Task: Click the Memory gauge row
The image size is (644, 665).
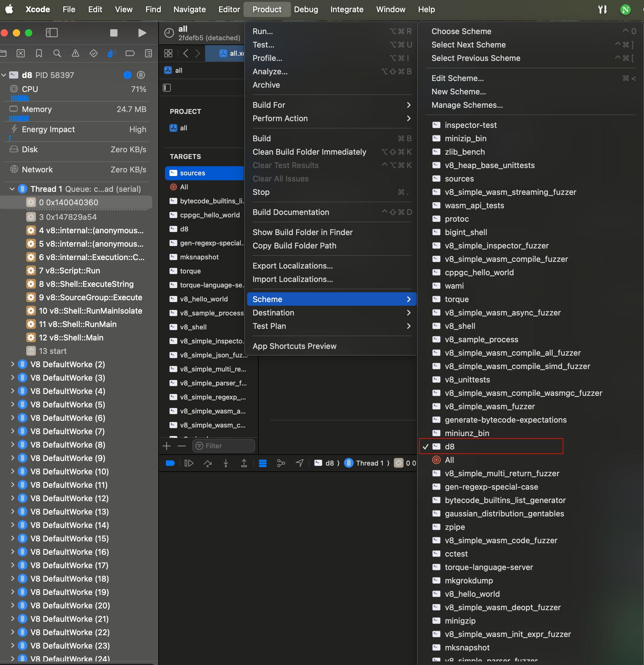Action: 76,112
